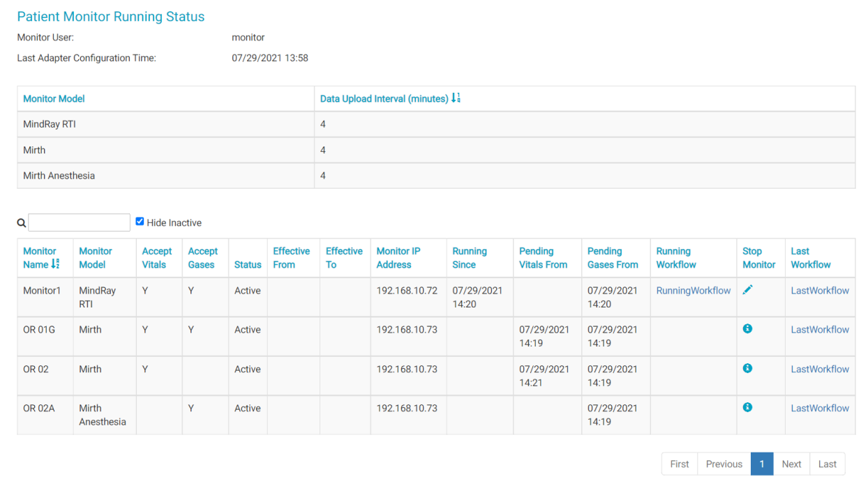Click the pencil icon for Monitor1
Viewport: 868px width, 488px height.
tap(747, 290)
